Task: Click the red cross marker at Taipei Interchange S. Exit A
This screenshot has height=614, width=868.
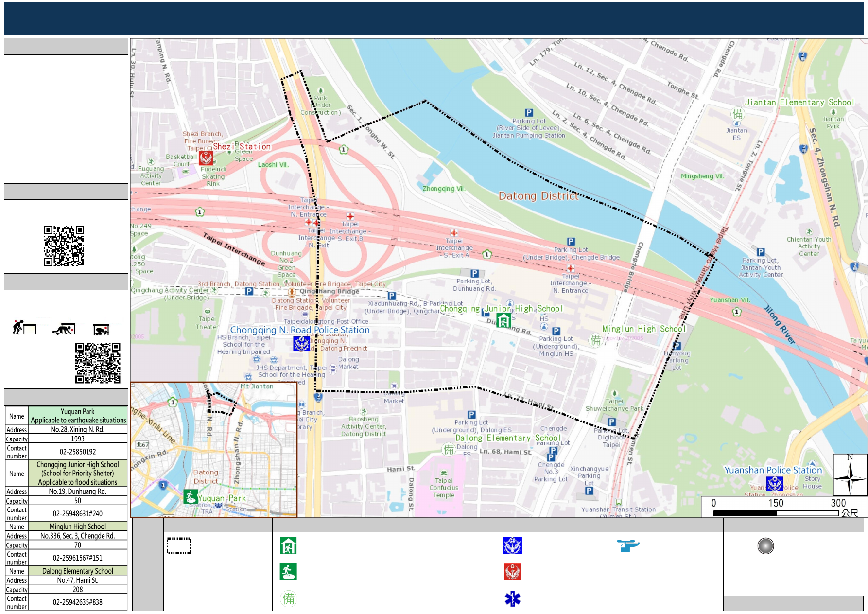Action: (x=454, y=233)
